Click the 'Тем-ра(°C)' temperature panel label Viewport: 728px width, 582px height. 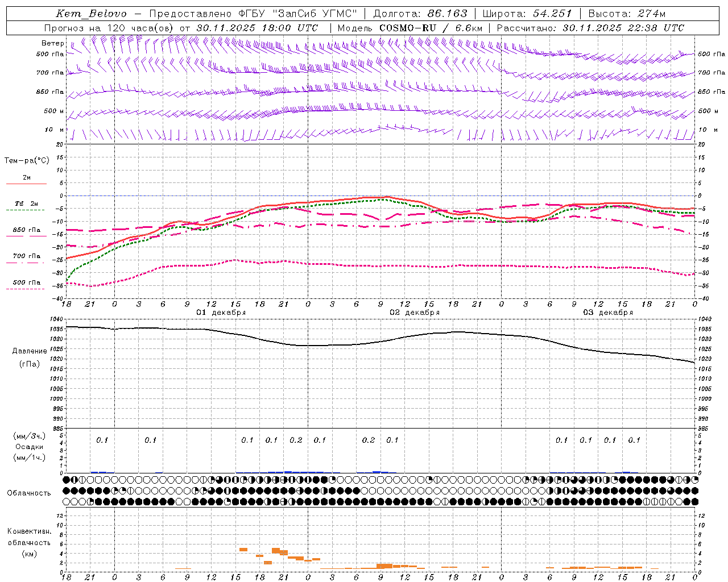27,161
